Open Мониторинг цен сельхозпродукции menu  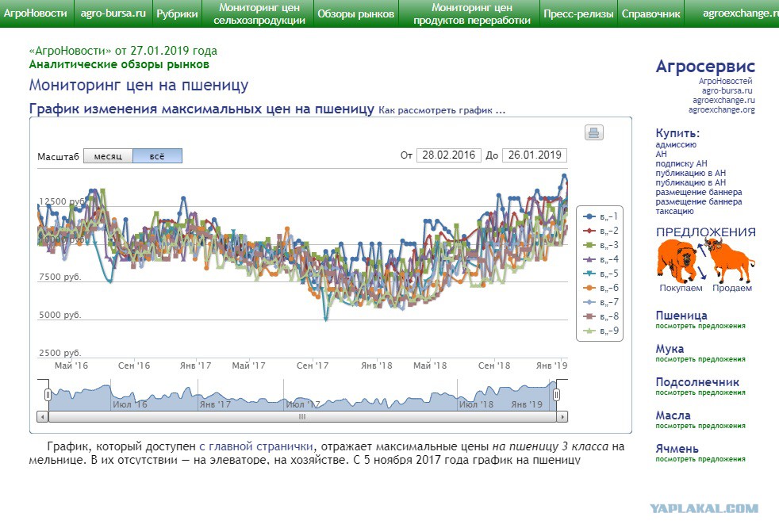tap(259, 14)
